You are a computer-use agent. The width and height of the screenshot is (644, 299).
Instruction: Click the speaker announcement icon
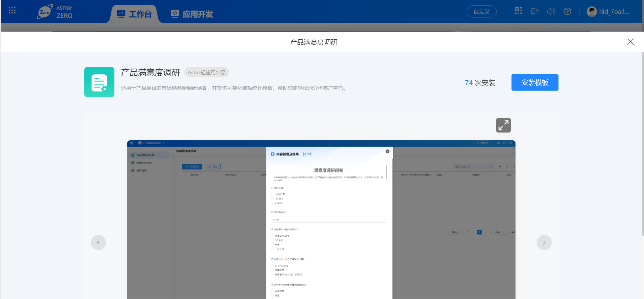click(551, 11)
